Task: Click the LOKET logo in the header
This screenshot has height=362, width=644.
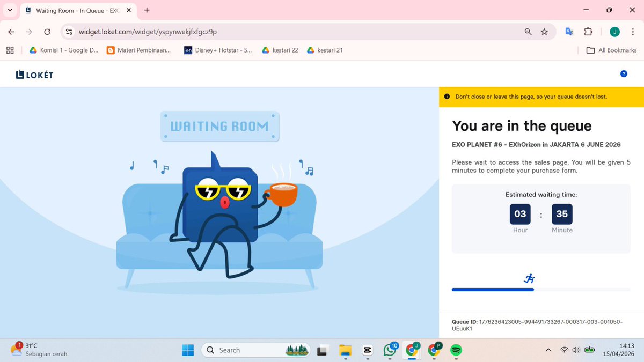Action: pyautogui.click(x=34, y=75)
